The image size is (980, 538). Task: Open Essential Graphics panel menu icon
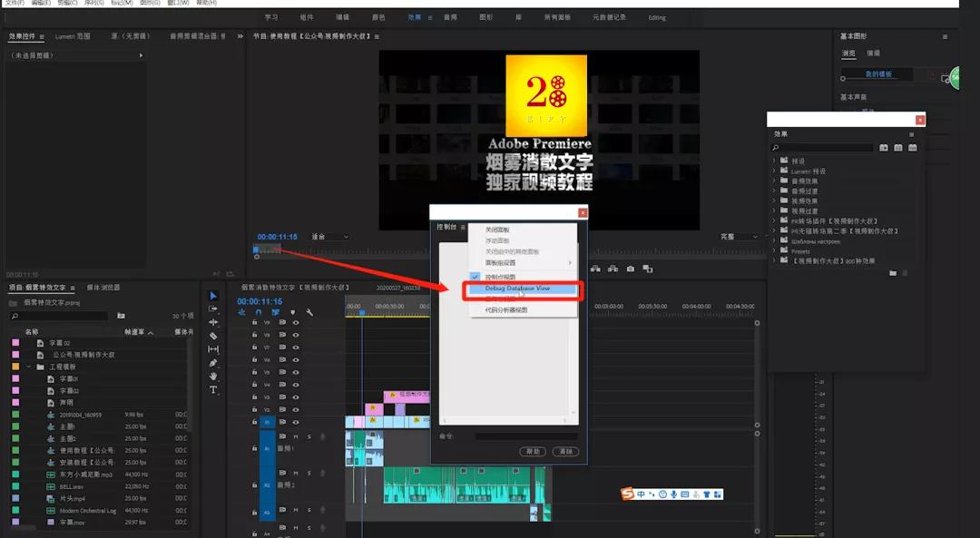coord(945,36)
